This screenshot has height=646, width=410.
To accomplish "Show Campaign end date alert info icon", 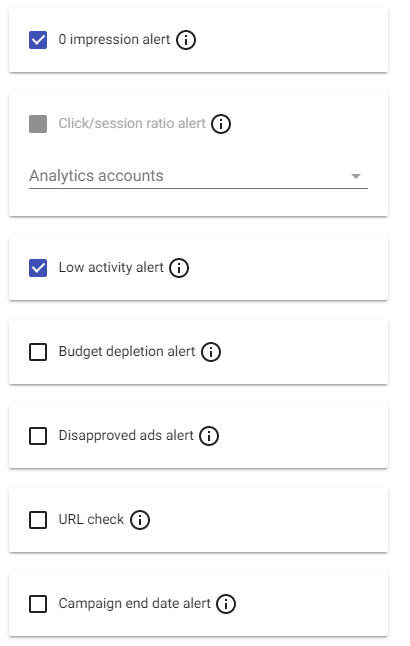I will [x=226, y=604].
